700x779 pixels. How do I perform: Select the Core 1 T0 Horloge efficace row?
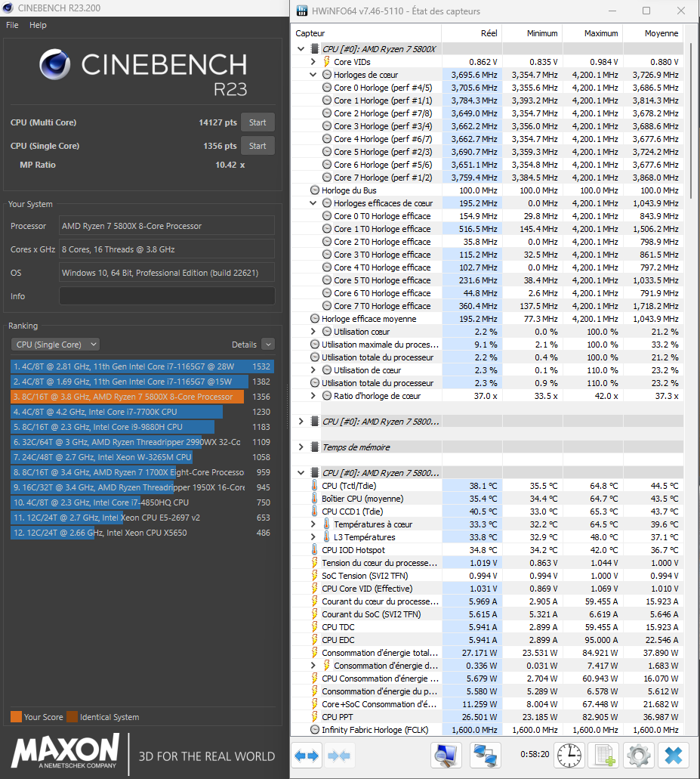click(487, 229)
